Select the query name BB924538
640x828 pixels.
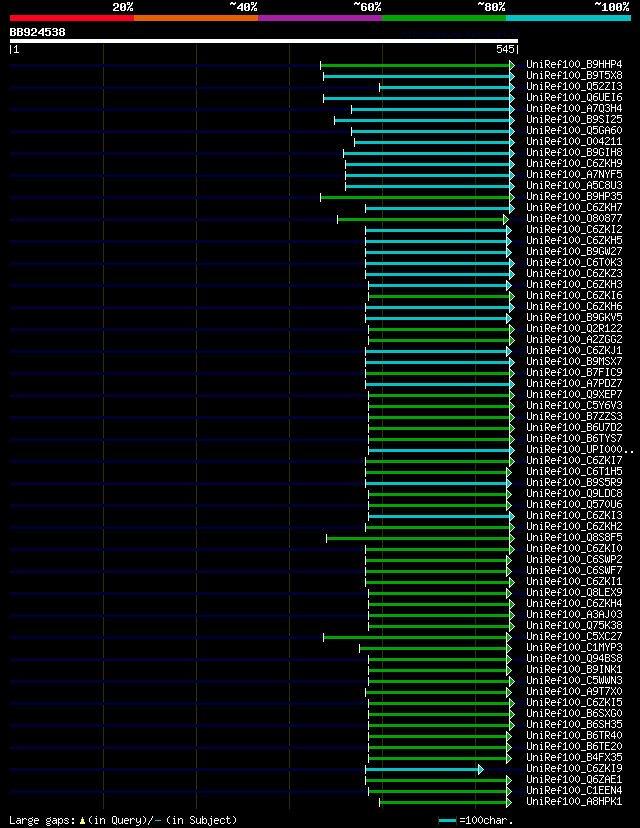[37, 32]
